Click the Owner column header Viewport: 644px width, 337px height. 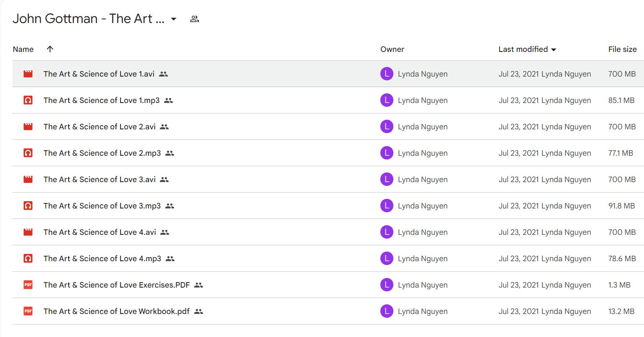pos(392,49)
